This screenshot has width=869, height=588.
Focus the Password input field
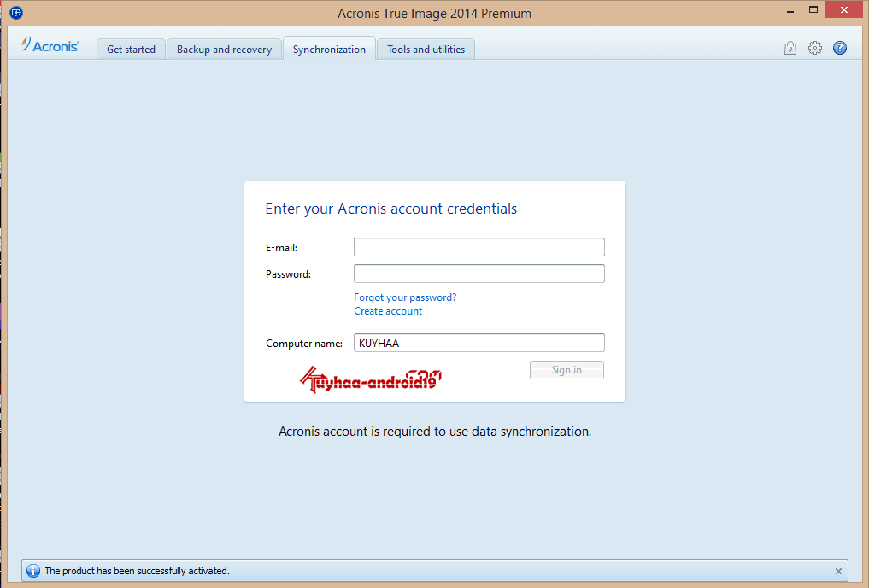(479, 273)
